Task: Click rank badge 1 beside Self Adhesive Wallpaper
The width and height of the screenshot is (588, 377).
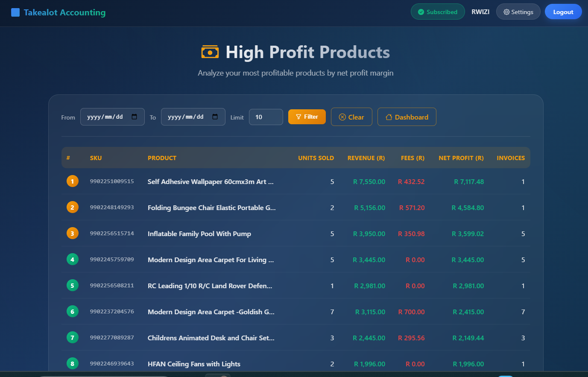Action: [72, 181]
